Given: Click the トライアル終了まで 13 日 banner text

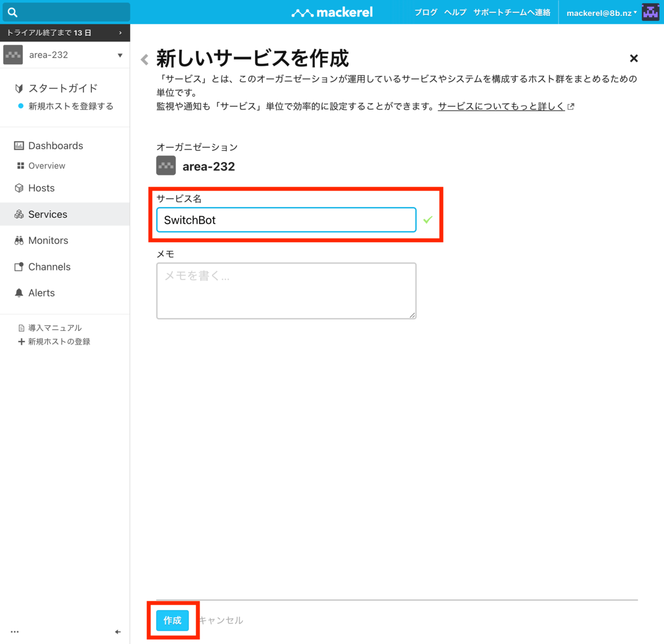Looking at the screenshot, I should [49, 33].
